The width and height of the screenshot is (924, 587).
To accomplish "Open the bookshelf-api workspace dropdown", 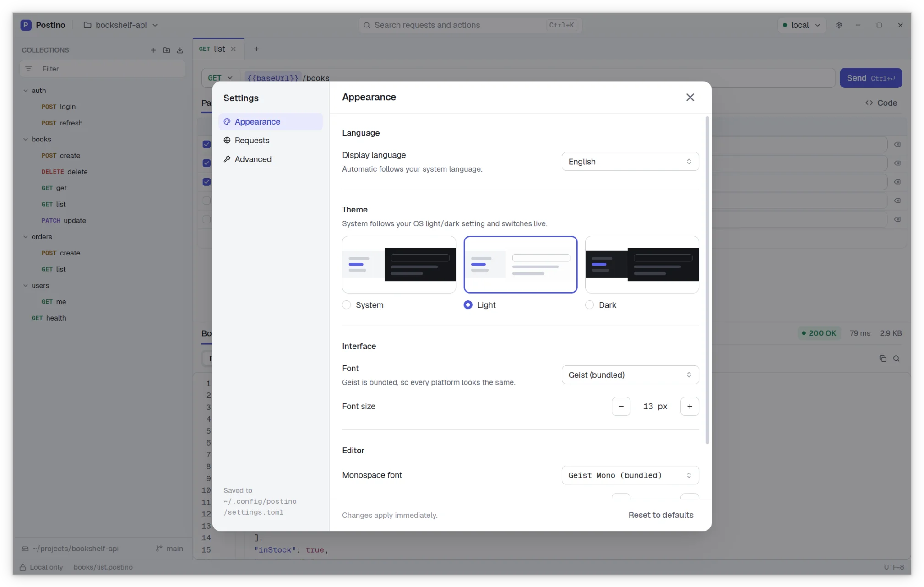I will coord(121,25).
